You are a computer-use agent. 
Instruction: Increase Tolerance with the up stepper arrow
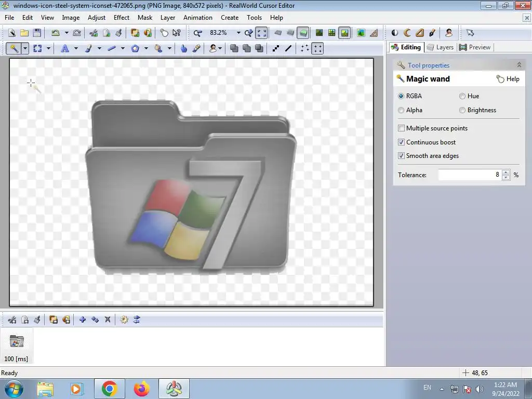[506, 172]
